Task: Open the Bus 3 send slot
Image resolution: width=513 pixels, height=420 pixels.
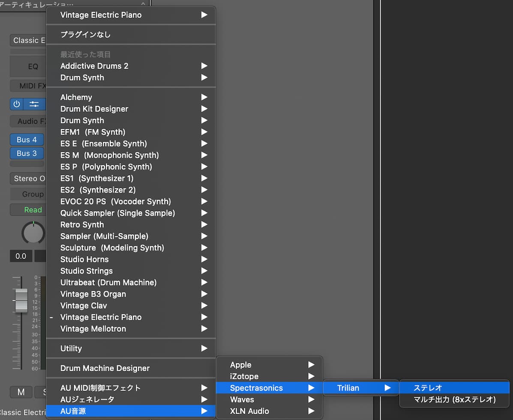Action: (x=27, y=153)
